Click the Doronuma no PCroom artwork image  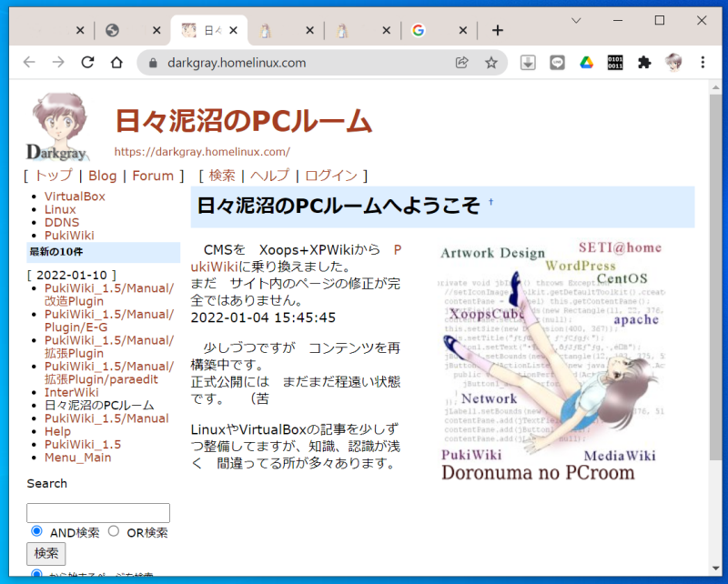pos(551,361)
